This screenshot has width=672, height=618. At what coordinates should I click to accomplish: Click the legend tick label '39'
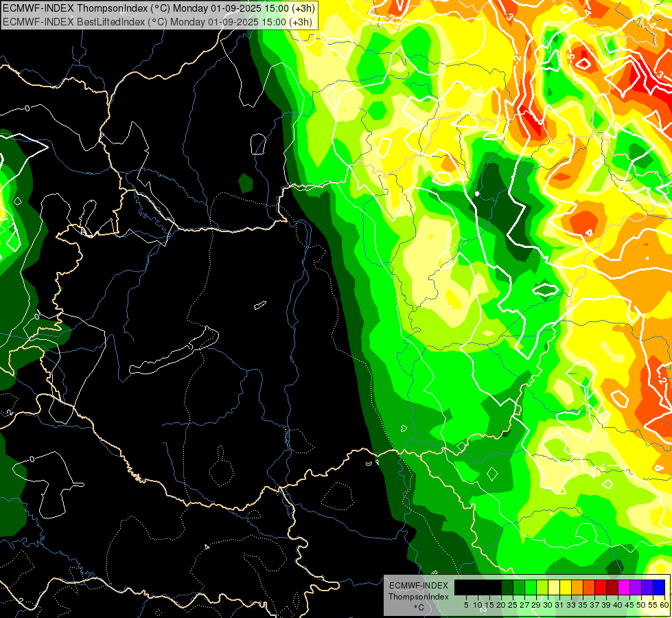pyautogui.click(x=606, y=605)
